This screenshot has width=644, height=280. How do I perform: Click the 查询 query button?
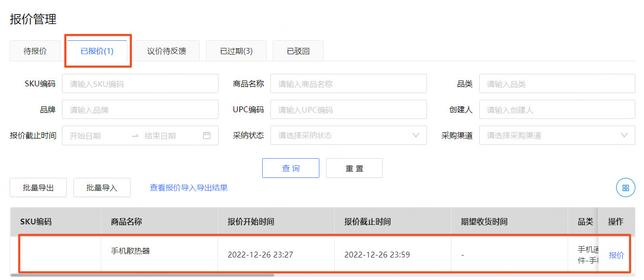click(x=291, y=168)
